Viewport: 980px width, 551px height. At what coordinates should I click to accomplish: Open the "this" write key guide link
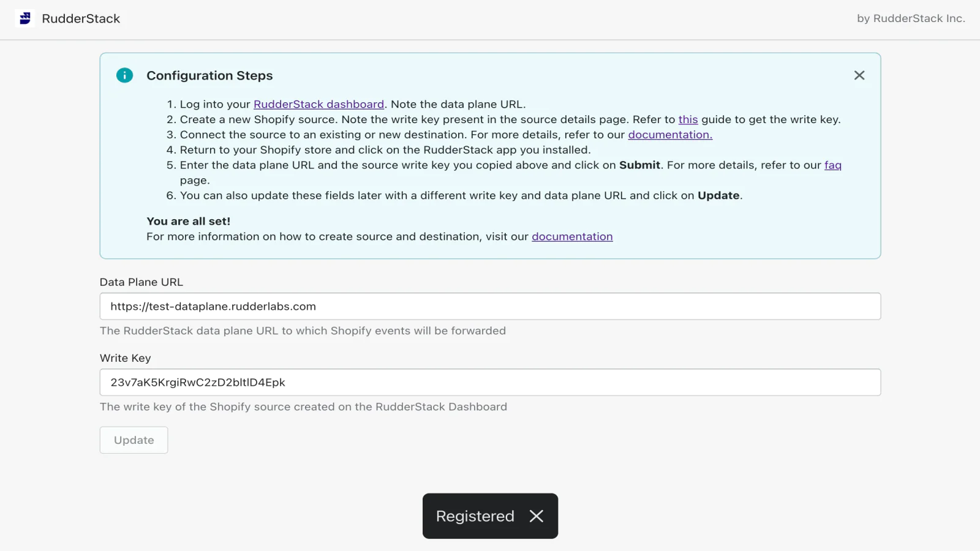click(688, 119)
